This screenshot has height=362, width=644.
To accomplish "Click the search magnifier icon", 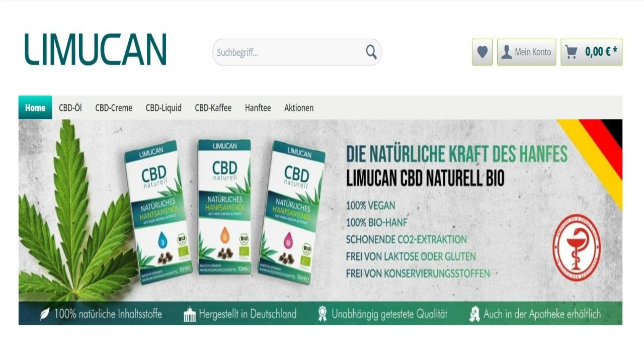I will pos(371,52).
